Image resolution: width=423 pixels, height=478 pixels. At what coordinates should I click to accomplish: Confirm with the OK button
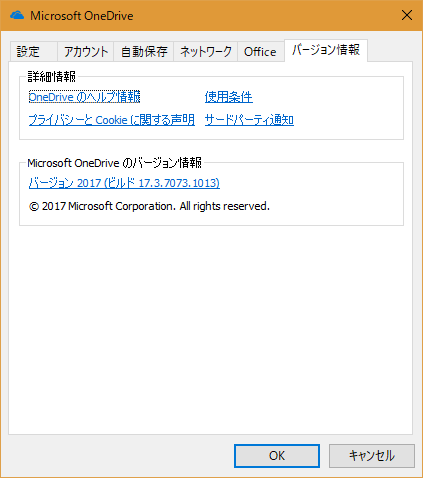(277, 456)
